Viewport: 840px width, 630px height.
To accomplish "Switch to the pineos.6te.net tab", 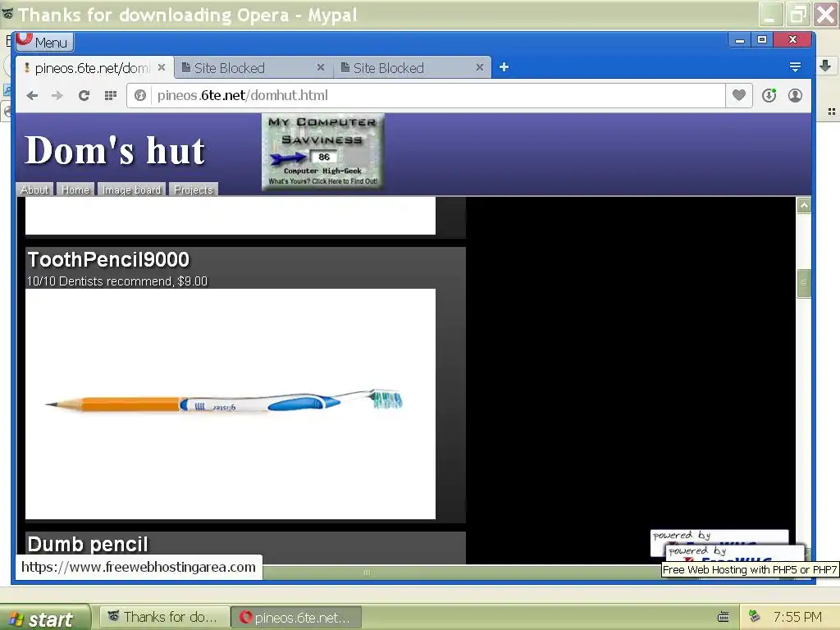I will pos(92,68).
